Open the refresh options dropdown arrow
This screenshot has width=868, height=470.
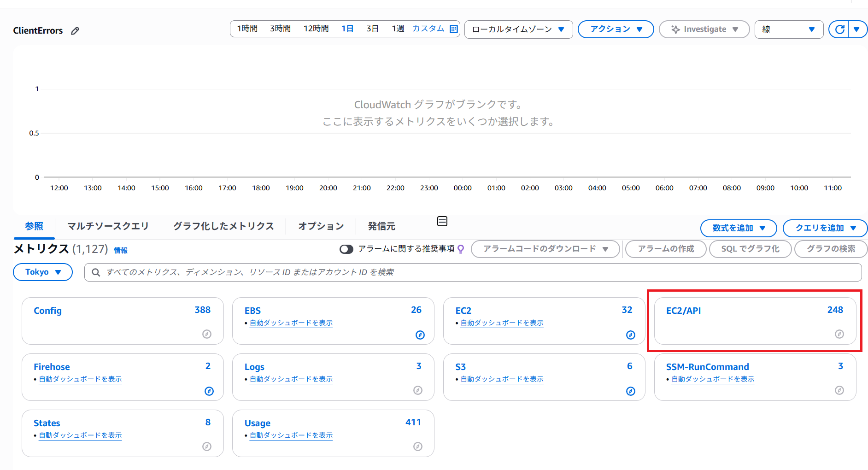click(x=856, y=29)
